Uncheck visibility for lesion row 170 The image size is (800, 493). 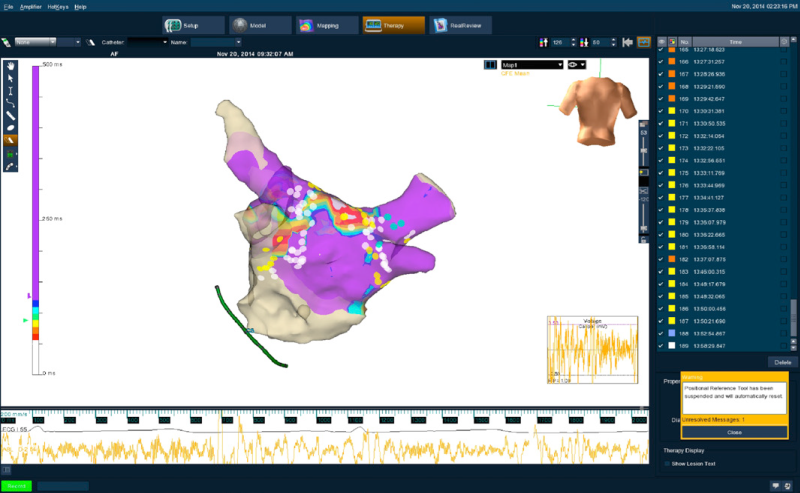pyautogui.click(x=661, y=111)
